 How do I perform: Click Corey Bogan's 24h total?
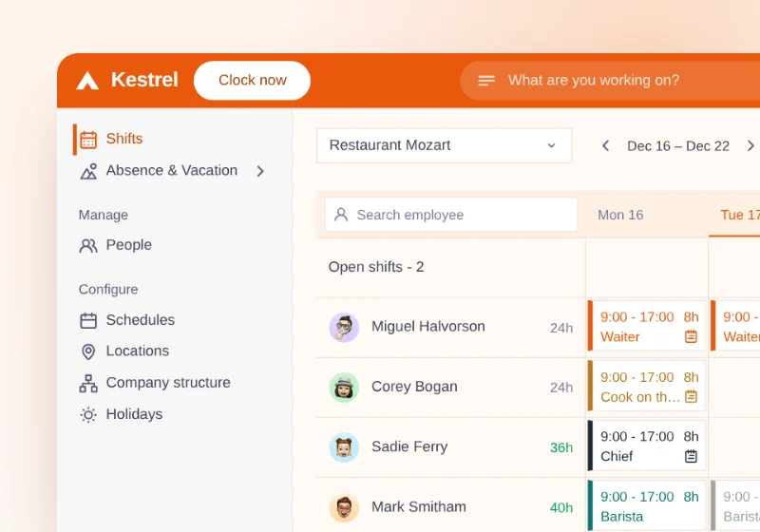pyautogui.click(x=561, y=388)
